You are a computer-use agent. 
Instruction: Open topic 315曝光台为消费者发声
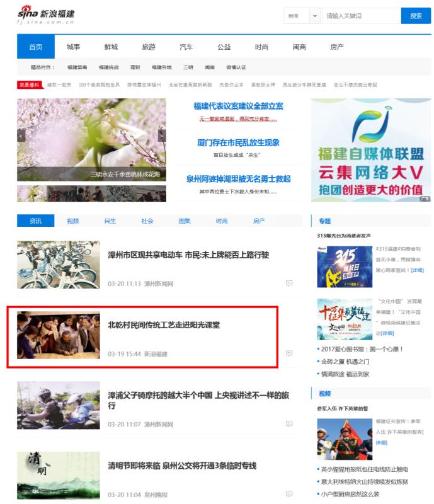344,236
